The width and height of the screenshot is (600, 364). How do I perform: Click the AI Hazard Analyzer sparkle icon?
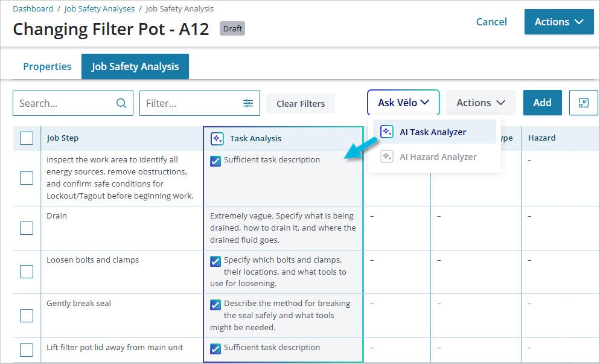(387, 157)
